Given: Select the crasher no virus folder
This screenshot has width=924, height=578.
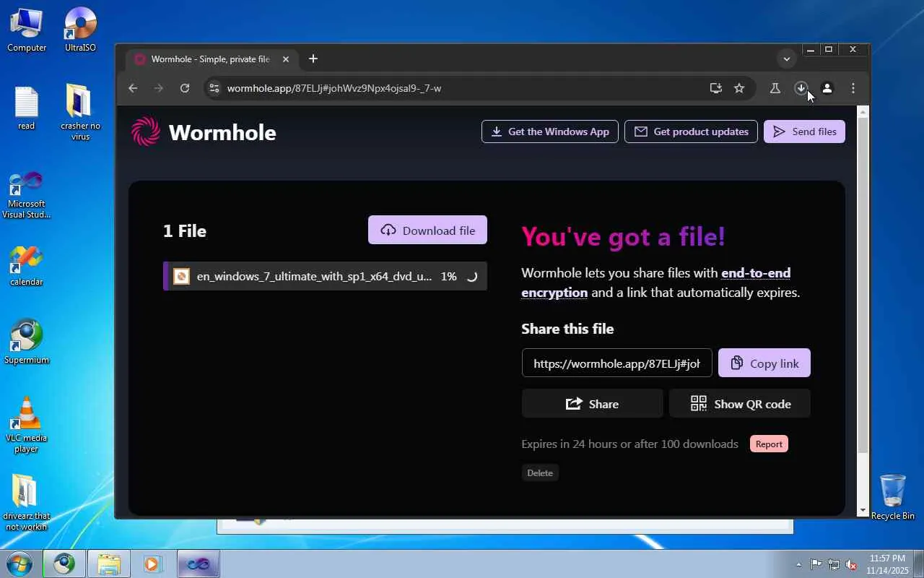Looking at the screenshot, I should (80, 113).
